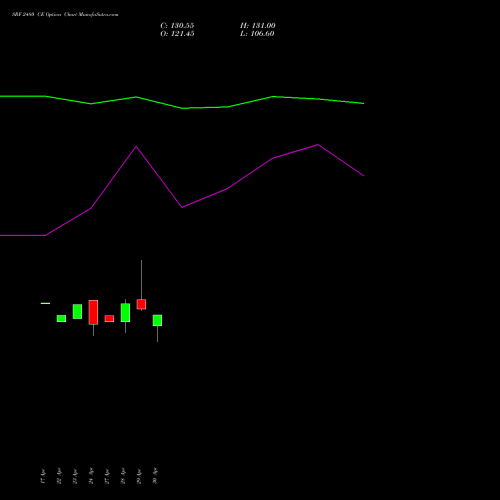Select the red candle with the long upper wick
This screenshot has height=500, width=500.
(141, 304)
